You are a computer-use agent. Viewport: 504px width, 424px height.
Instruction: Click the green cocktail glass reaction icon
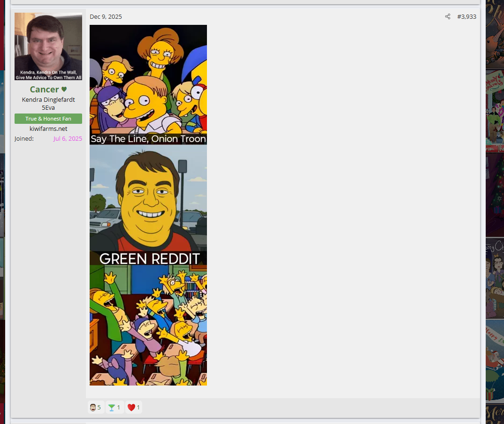(x=111, y=408)
